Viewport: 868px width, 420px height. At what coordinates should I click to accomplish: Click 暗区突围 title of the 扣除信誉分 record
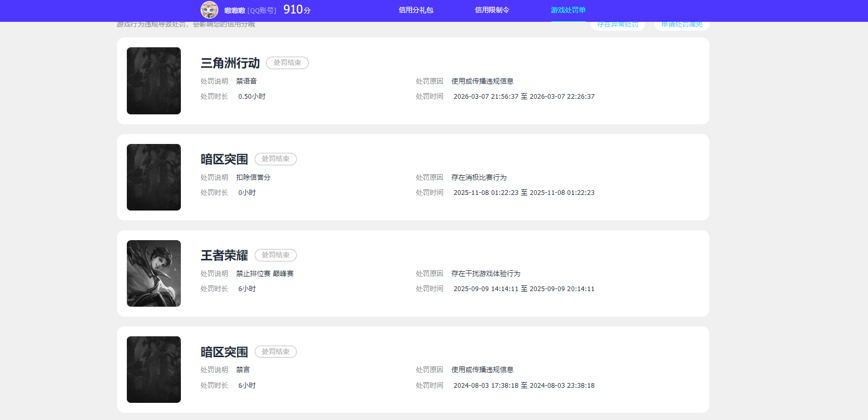225,159
